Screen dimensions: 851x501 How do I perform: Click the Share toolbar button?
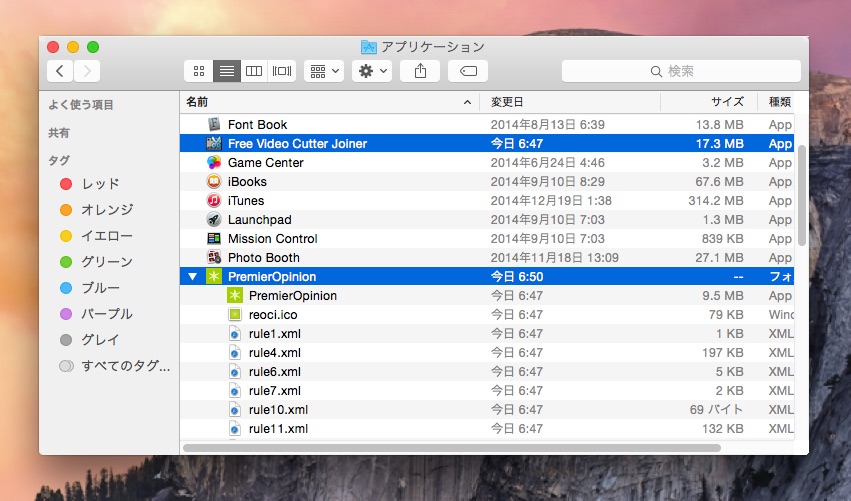(x=420, y=71)
